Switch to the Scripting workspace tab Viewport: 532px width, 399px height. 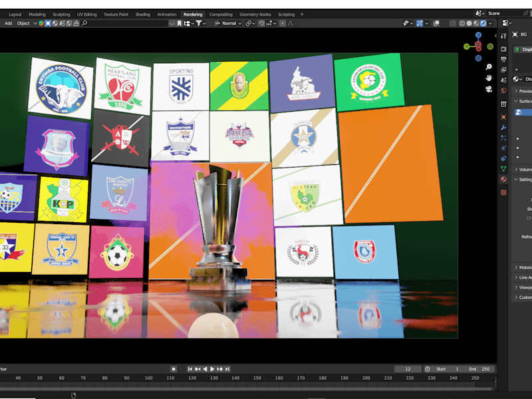[x=286, y=14]
